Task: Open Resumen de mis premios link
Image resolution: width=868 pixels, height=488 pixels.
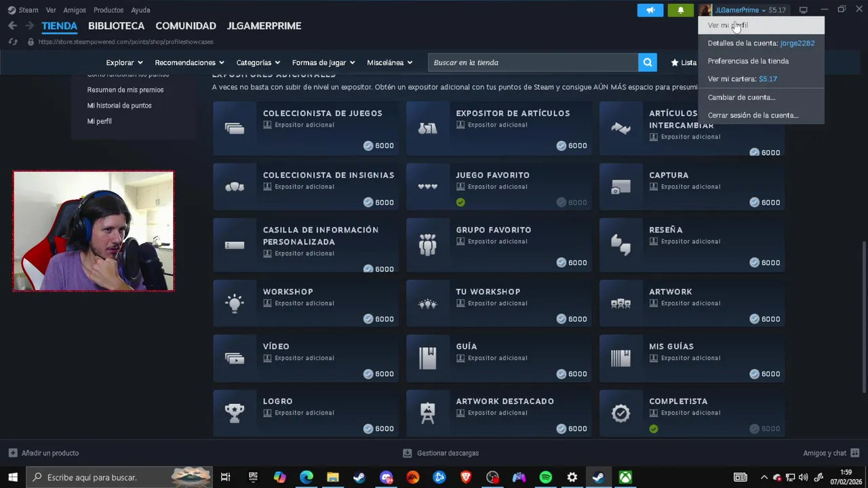Action: click(x=125, y=89)
